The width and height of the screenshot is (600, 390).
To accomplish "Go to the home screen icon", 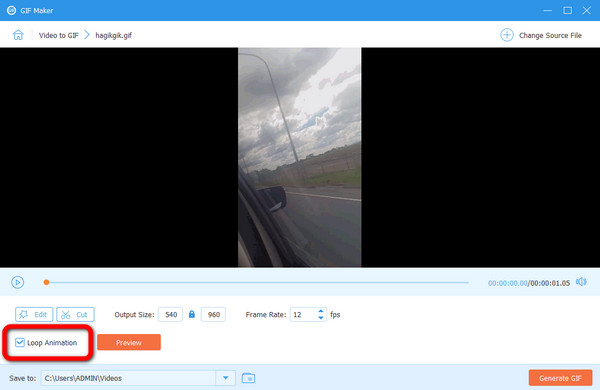I will coord(18,35).
